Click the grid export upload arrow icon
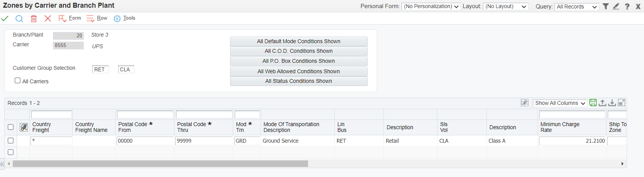The width and height of the screenshot is (644, 177). [x=602, y=103]
